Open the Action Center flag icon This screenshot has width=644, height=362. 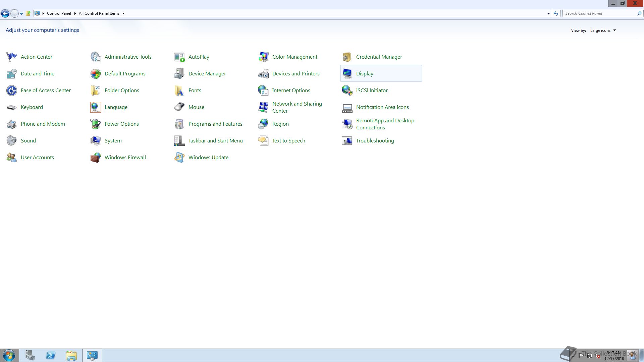12,57
